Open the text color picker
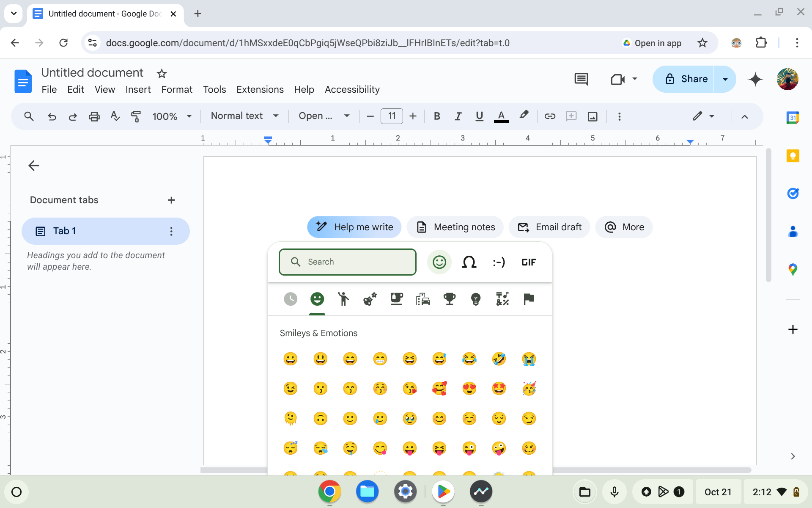 [501, 116]
